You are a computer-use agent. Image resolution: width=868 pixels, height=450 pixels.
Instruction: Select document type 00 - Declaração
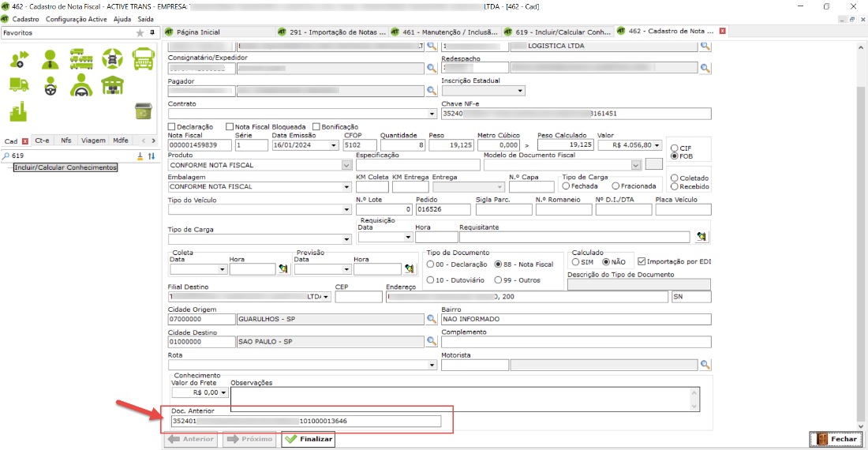tap(430, 264)
